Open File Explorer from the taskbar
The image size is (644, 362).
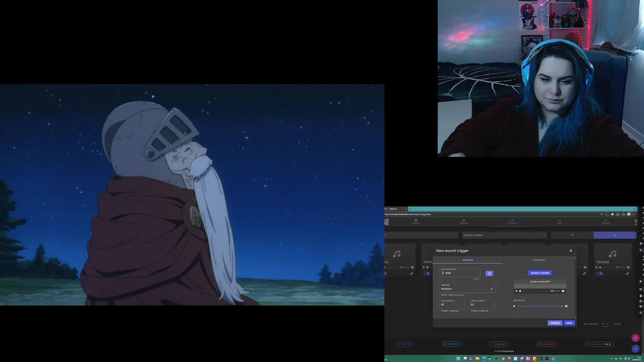(x=477, y=358)
